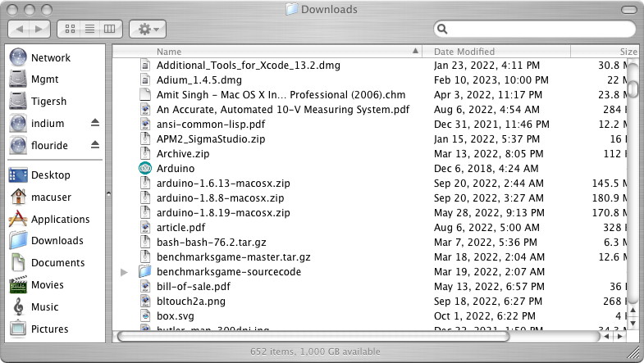Image resolution: width=644 pixels, height=363 pixels.
Task: Sort by the Date Modified column header
Action: pos(496,52)
